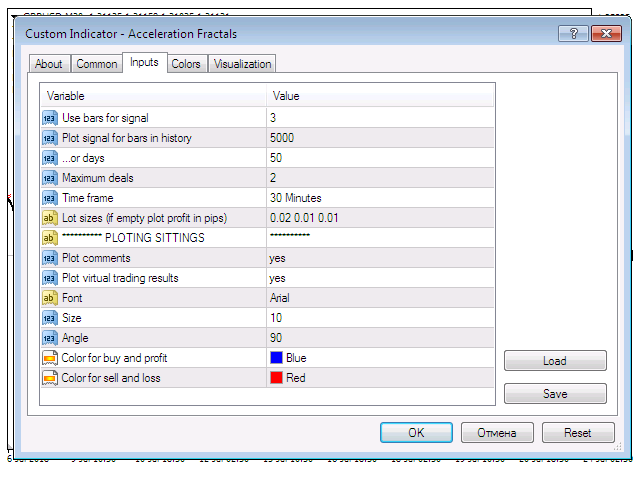This screenshot has height=480, width=640.
Task: Select the ...or days label
Action: click(x=83, y=158)
